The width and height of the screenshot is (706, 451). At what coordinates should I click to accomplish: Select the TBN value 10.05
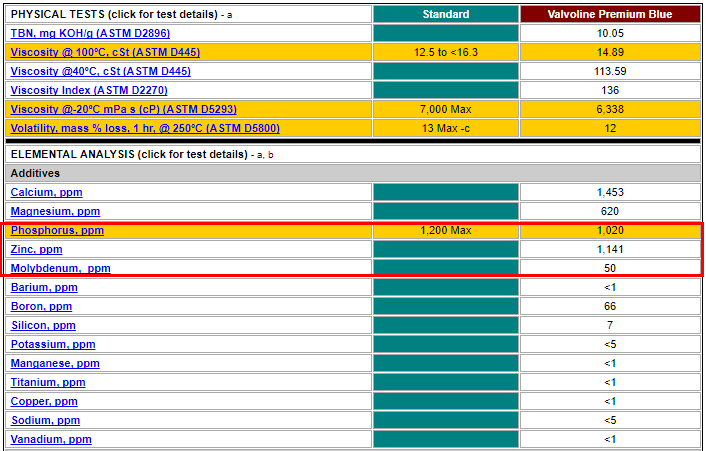[610, 33]
